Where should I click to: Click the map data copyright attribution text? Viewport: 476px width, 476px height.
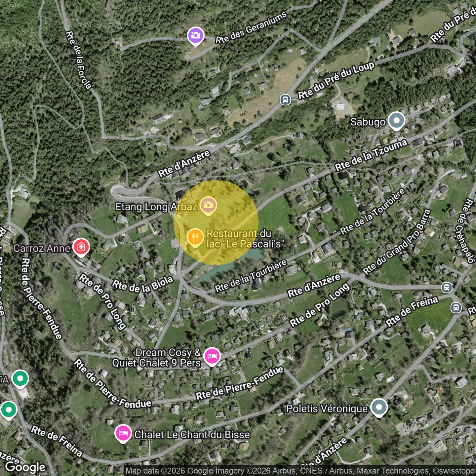coord(300,471)
